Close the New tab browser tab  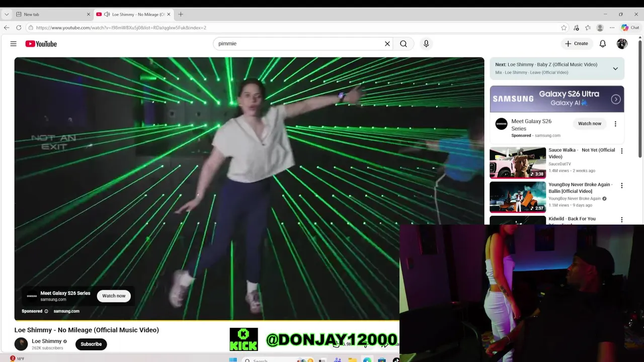coord(89,15)
